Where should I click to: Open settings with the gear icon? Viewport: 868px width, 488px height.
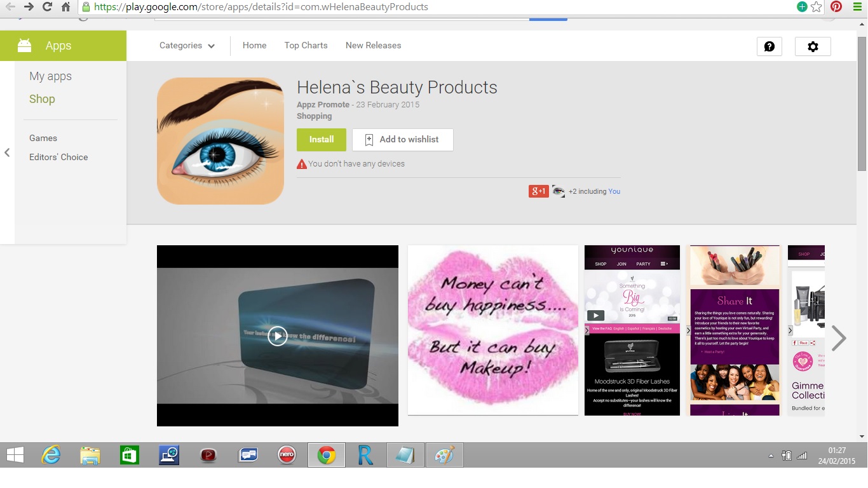(x=813, y=46)
